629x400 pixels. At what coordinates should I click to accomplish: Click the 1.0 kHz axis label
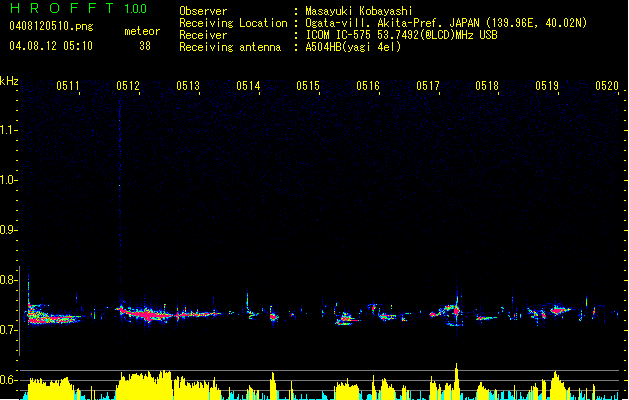pos(8,180)
